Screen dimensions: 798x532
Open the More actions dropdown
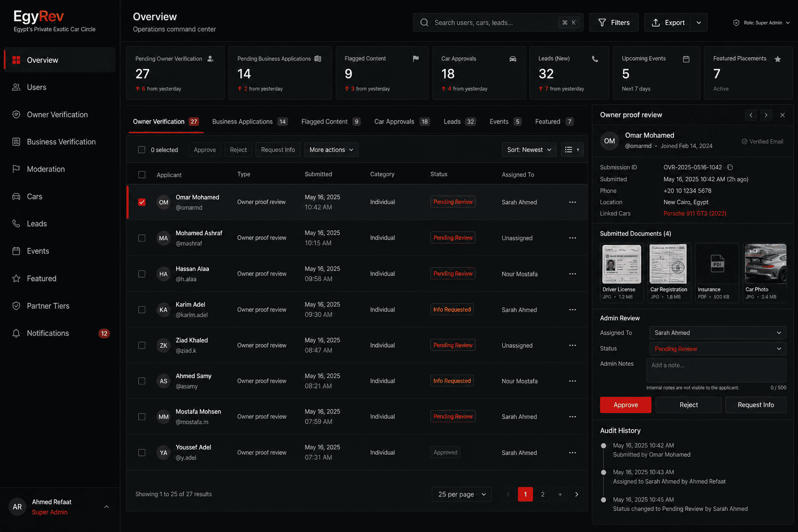pos(331,150)
